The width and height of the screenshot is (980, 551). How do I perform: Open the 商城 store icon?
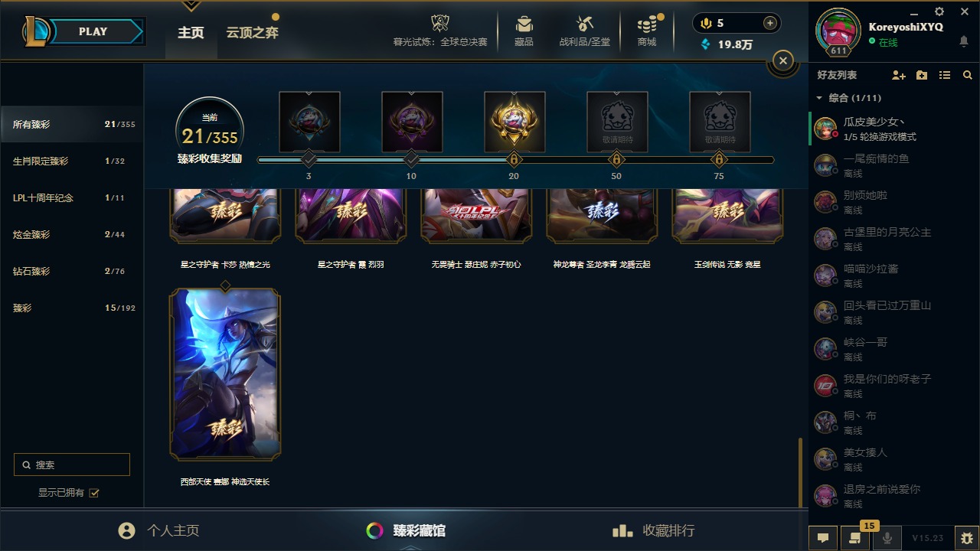point(648,31)
